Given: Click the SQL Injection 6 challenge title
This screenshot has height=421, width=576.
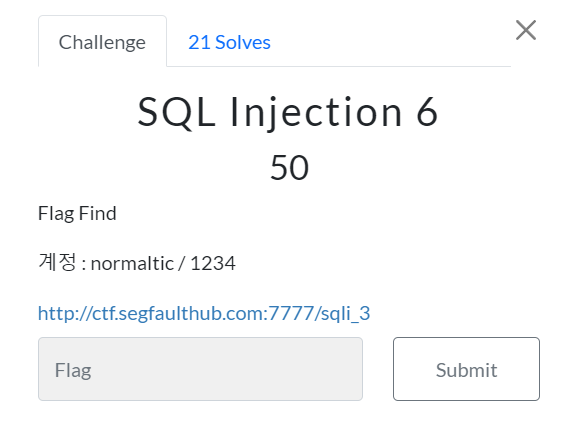Looking at the screenshot, I should [x=288, y=112].
